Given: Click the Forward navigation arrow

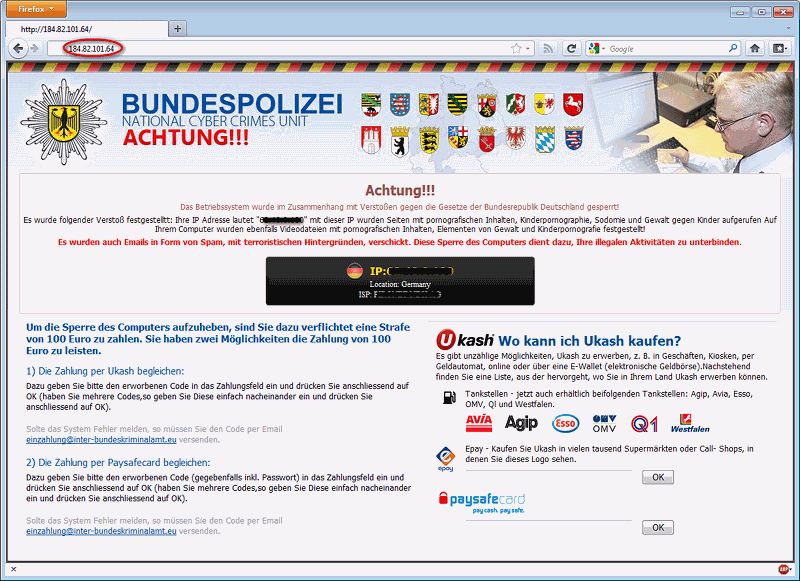Looking at the screenshot, I should 35,48.
